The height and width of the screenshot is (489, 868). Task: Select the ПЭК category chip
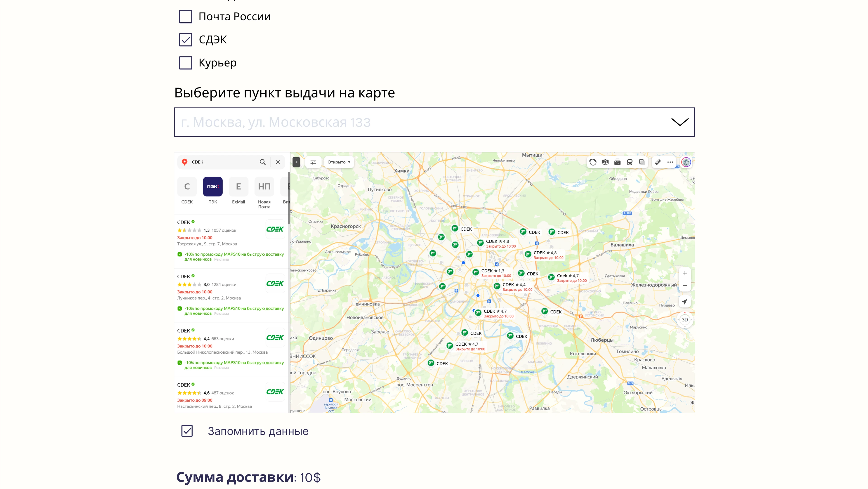[x=213, y=191]
